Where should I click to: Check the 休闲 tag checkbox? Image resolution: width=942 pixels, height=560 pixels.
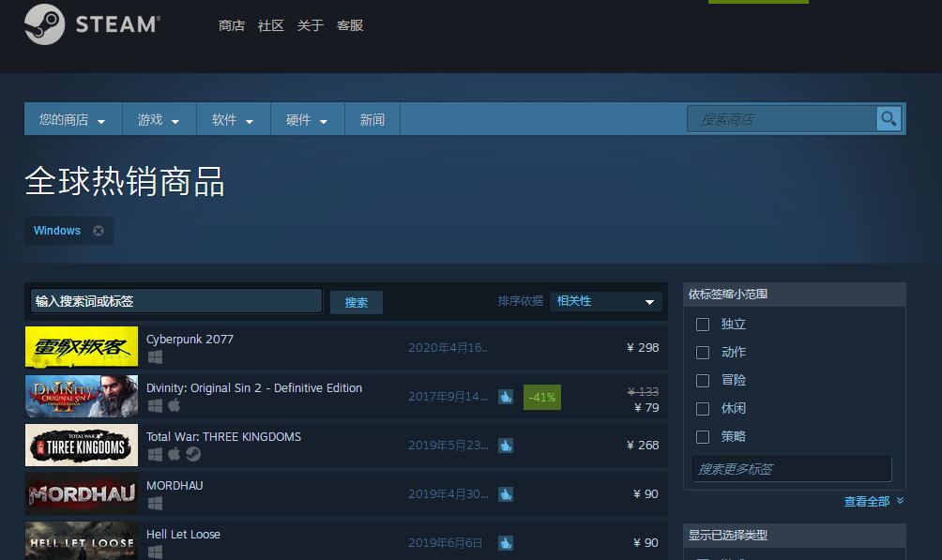click(x=703, y=409)
